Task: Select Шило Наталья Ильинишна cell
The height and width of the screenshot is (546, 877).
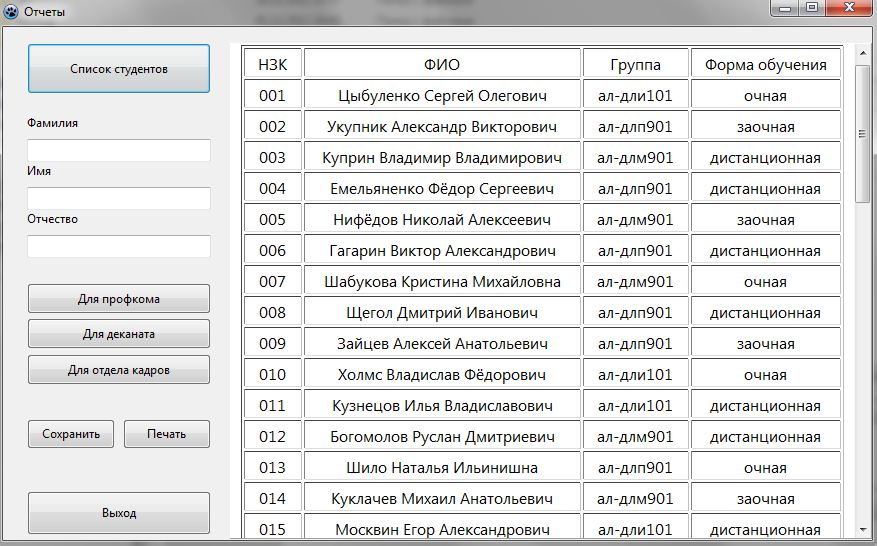Action: tap(442, 468)
